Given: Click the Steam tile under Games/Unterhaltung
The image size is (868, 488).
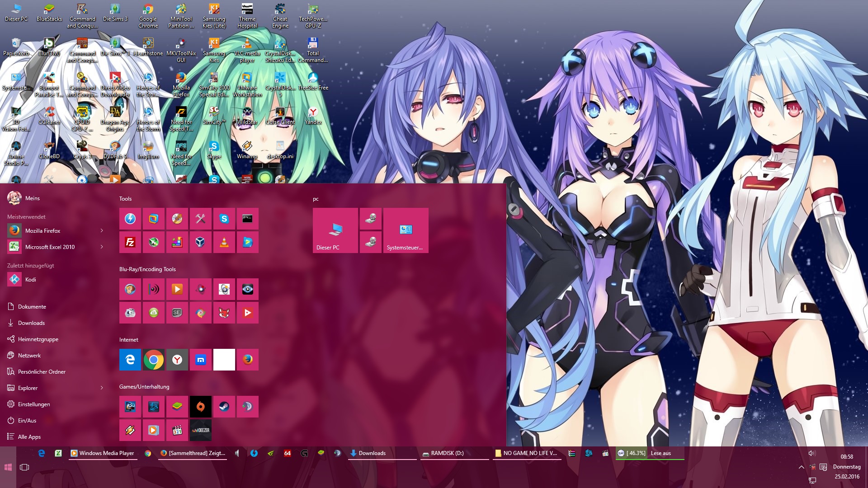Looking at the screenshot, I should pos(224,407).
